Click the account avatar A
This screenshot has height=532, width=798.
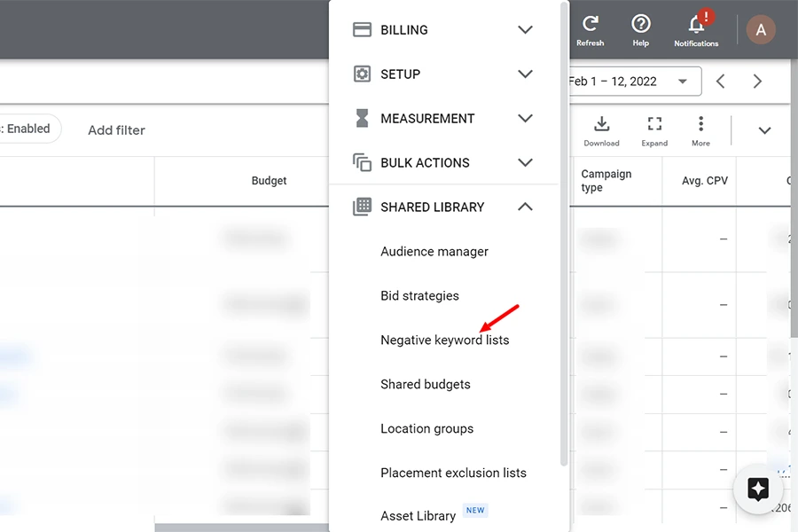[760, 30]
